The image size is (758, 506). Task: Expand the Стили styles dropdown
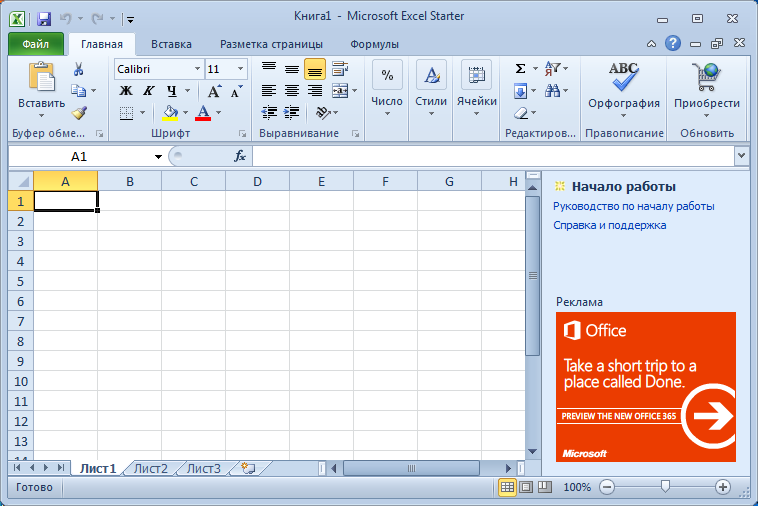pyautogui.click(x=431, y=114)
